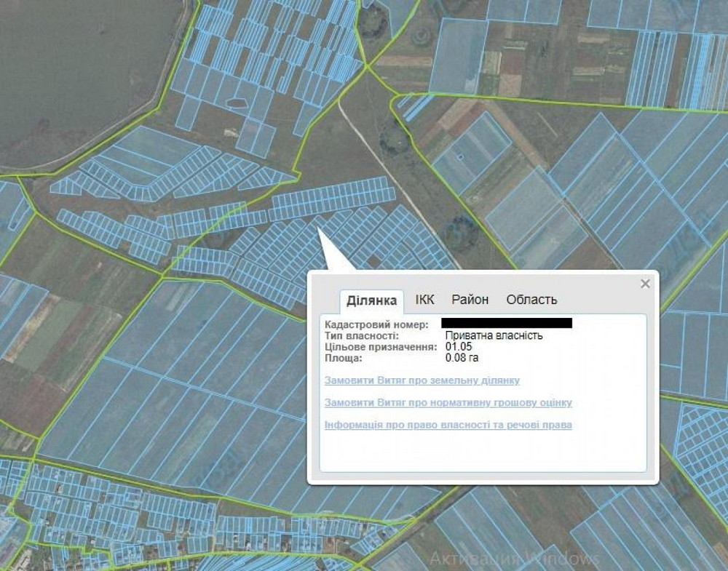Open Замовити Витяг про земельну ділянку link
Image resolution: width=728 pixels, height=571 pixels.
[422, 380]
